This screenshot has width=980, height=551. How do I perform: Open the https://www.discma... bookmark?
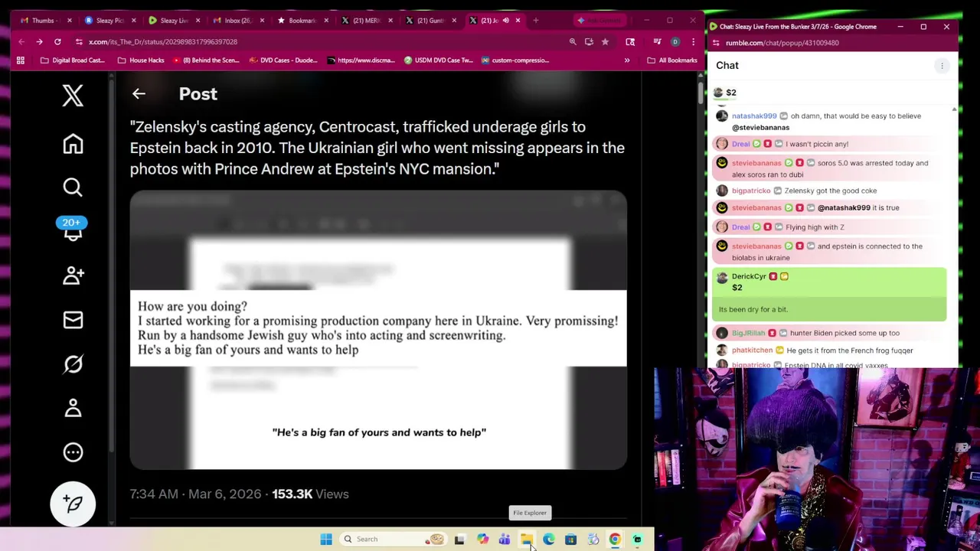pos(361,60)
